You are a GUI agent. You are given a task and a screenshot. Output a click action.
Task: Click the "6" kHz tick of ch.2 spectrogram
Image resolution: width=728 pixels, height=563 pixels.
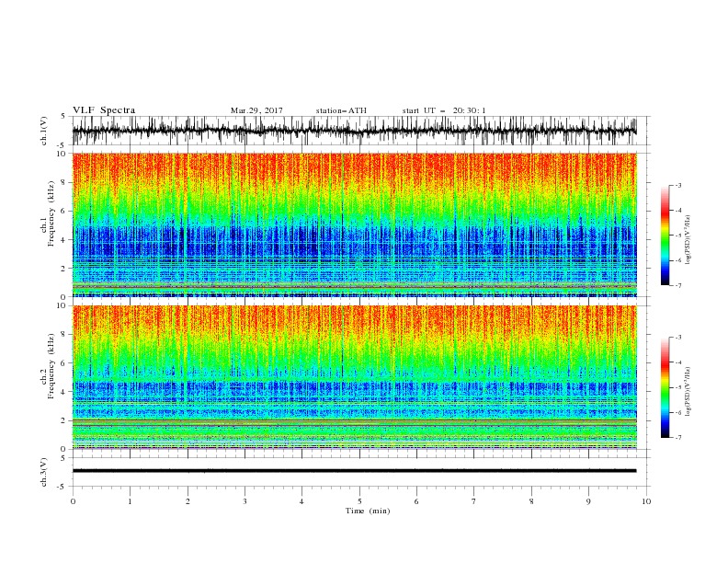click(x=63, y=363)
